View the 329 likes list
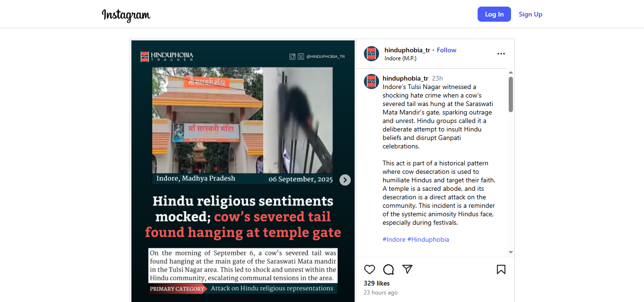This screenshot has height=302, width=644. tap(377, 283)
